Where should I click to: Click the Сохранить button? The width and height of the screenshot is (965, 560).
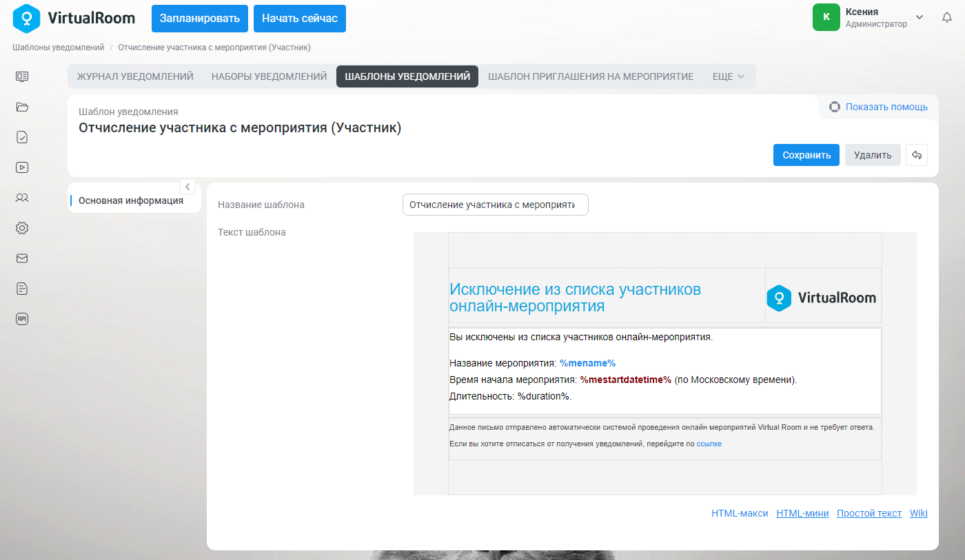point(806,155)
